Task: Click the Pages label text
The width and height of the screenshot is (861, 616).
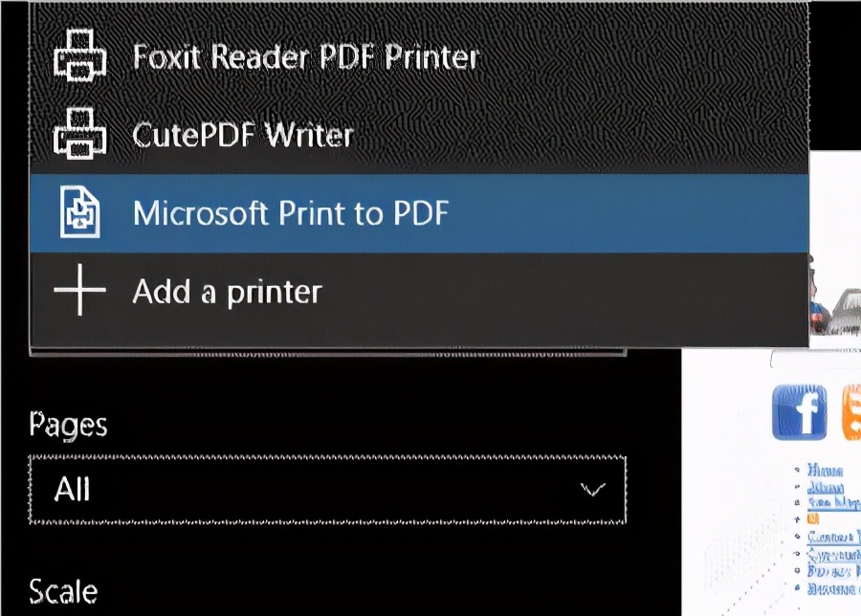Action: click(x=68, y=425)
